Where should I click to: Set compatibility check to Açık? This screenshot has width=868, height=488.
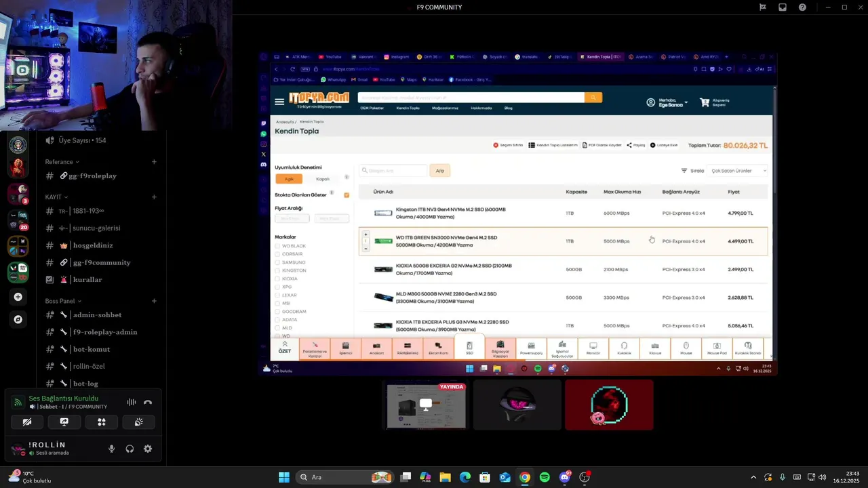(x=289, y=179)
